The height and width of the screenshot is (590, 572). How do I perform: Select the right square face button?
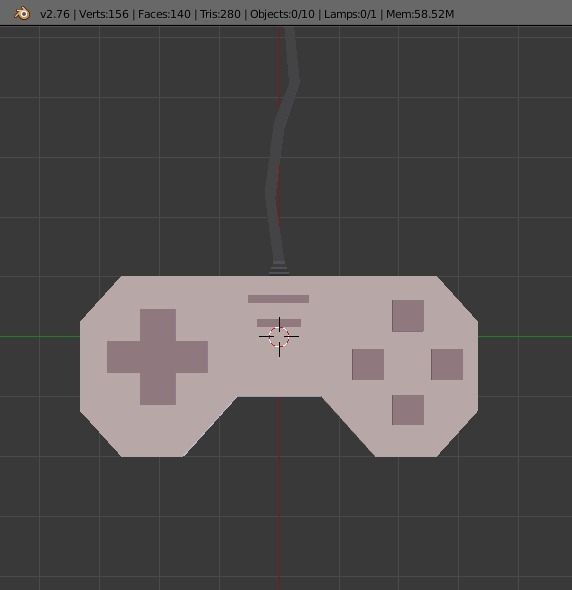pyautogui.click(x=447, y=364)
